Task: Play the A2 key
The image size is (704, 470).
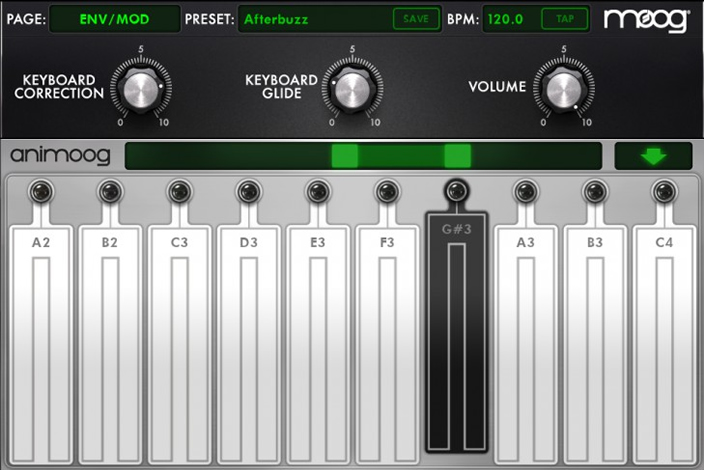Action: 41,345
